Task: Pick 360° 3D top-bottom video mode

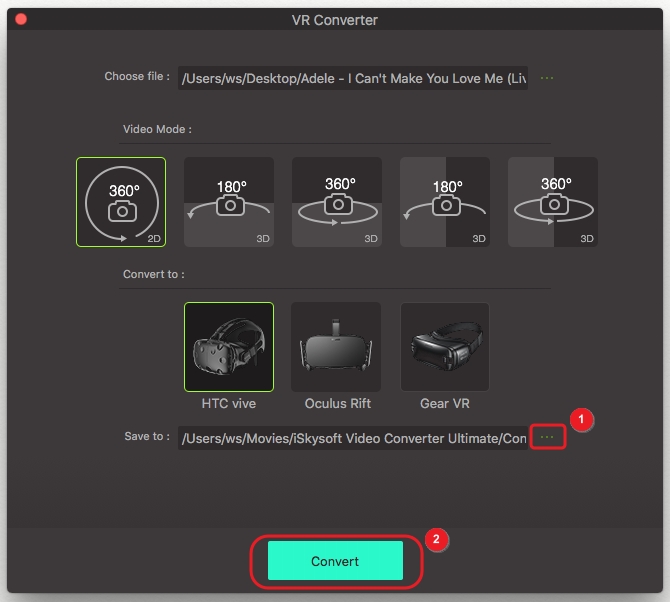Action: coord(337,202)
